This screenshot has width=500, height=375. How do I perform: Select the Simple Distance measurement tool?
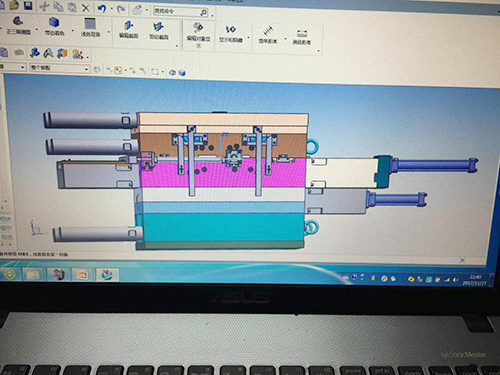268,35
